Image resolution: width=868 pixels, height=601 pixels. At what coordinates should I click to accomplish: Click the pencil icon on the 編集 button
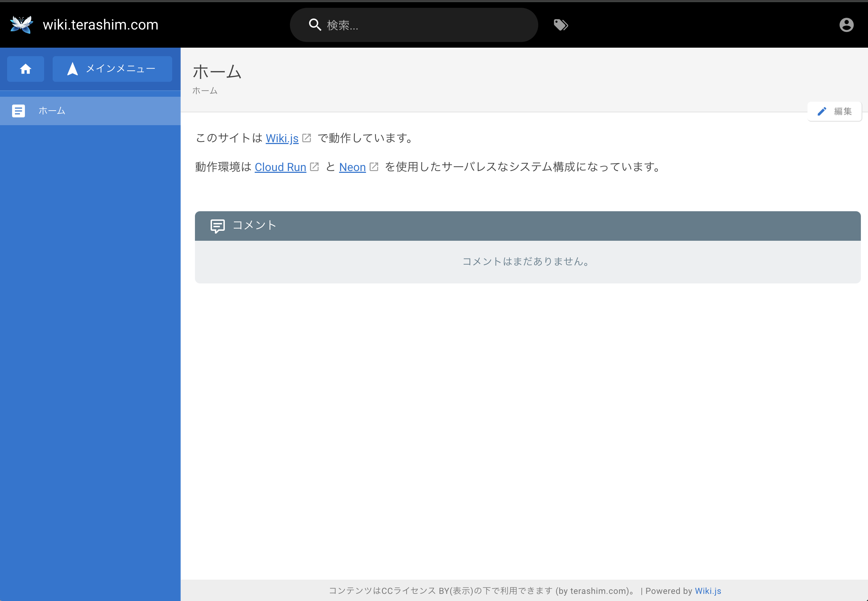[822, 111]
